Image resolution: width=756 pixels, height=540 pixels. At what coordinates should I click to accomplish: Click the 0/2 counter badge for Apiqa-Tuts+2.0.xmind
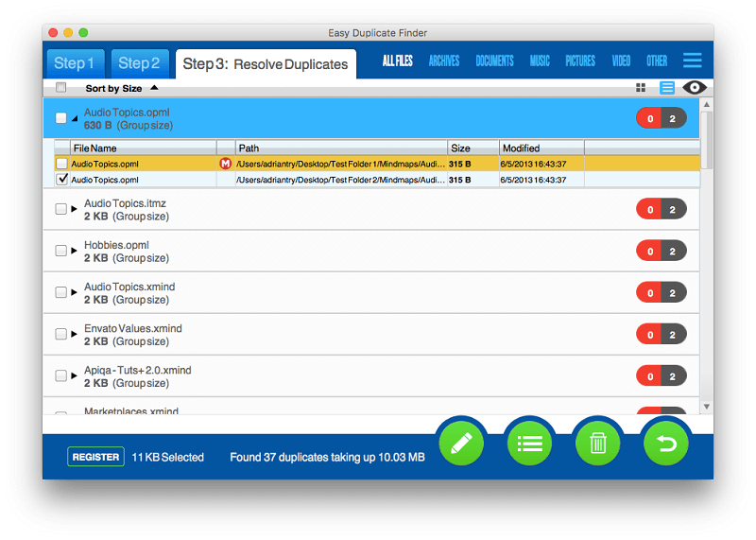[661, 376]
